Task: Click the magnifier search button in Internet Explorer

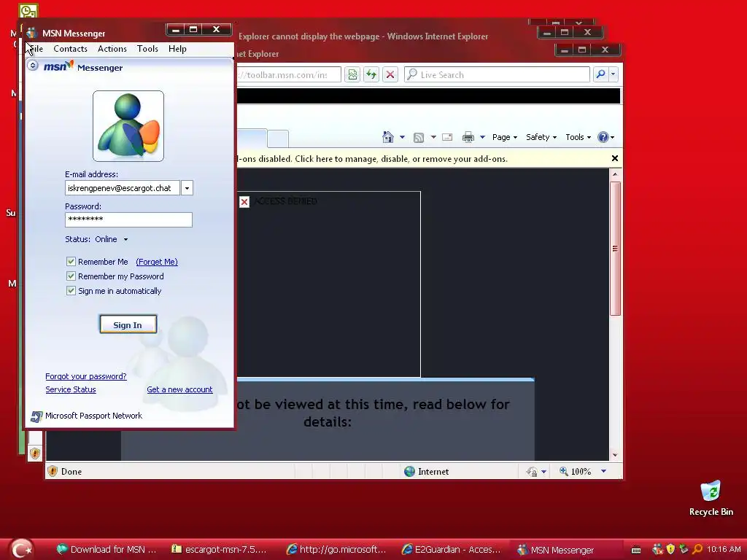Action: 601,74
